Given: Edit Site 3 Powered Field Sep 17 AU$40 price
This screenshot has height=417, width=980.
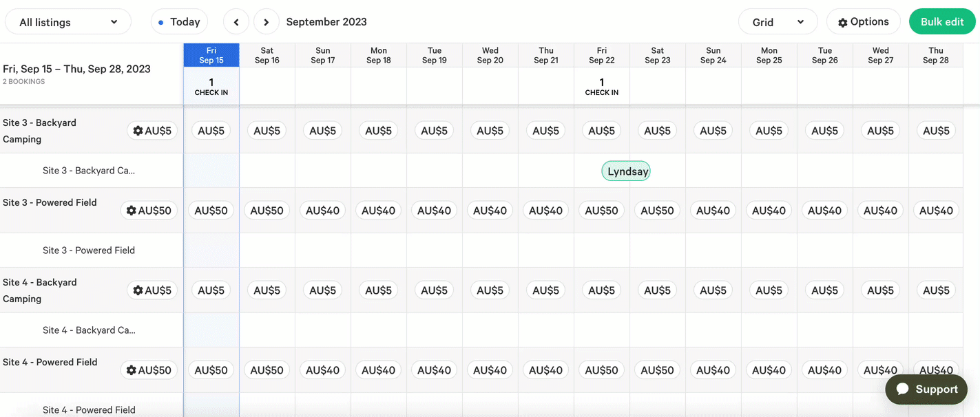Looking at the screenshot, I should (323, 211).
